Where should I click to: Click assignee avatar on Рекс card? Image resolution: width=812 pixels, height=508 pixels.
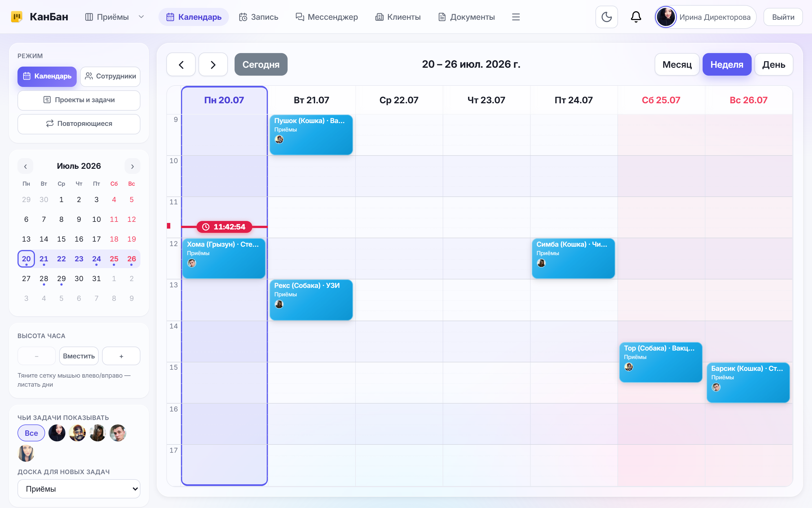coord(279,305)
